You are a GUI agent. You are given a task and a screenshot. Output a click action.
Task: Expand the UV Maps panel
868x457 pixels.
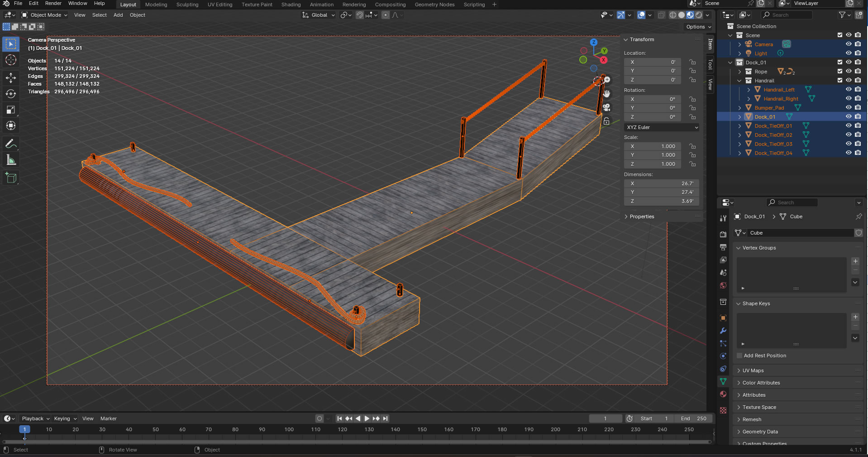pyautogui.click(x=753, y=370)
